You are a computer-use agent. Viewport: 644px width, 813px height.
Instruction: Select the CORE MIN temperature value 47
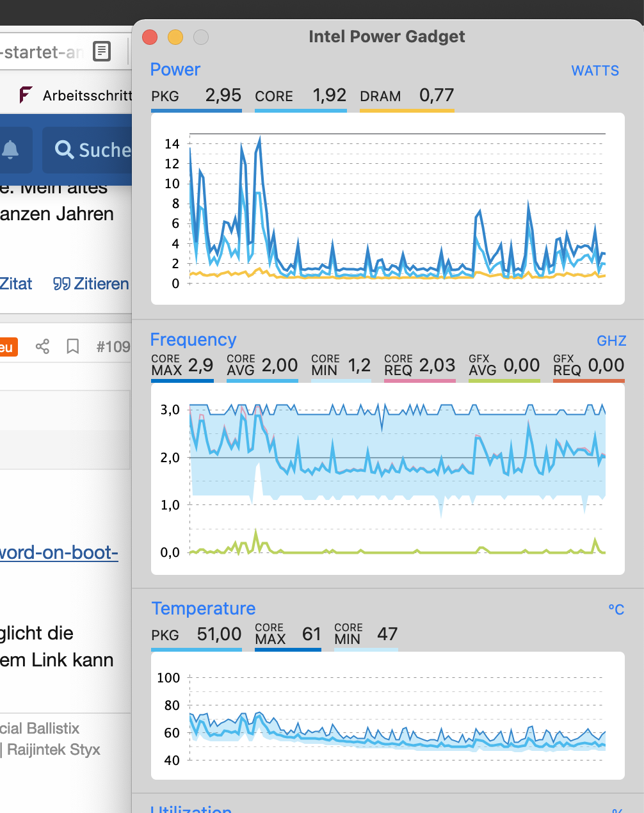[x=387, y=634]
